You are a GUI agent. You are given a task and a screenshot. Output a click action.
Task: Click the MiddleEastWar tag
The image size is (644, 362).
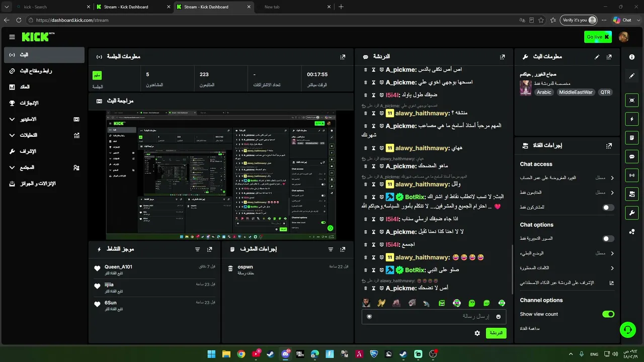coord(576,93)
